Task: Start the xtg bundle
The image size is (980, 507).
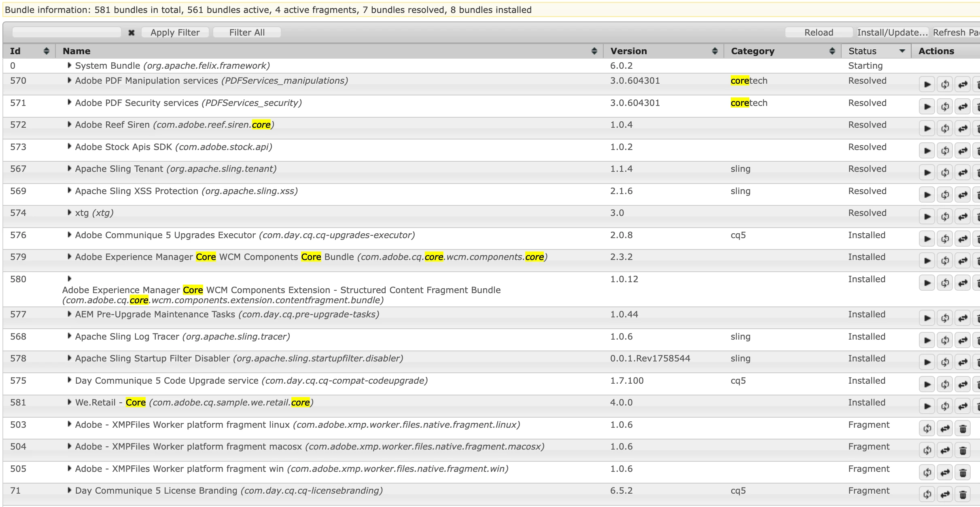Action: 927,217
